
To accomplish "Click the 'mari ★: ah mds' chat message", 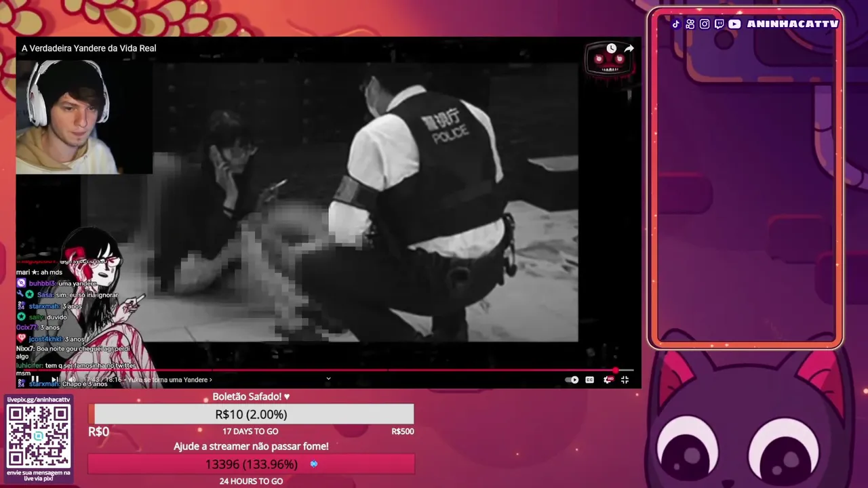I will pos(39,272).
